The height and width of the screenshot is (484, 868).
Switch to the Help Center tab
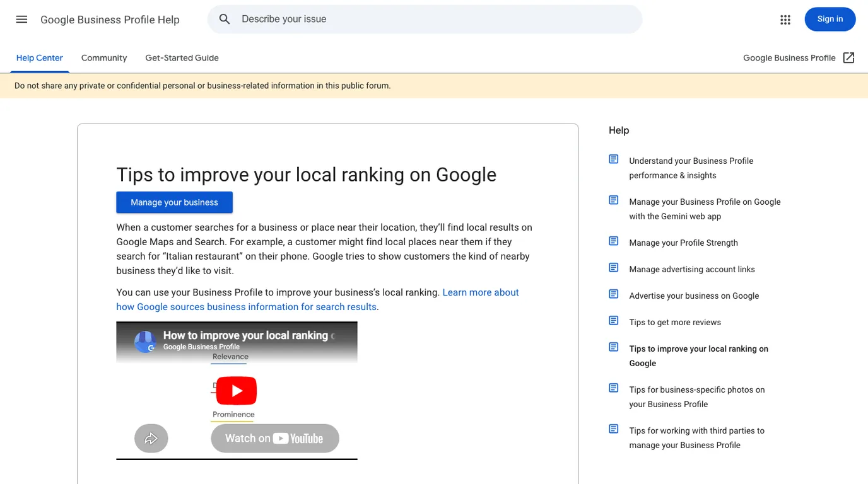coord(40,58)
